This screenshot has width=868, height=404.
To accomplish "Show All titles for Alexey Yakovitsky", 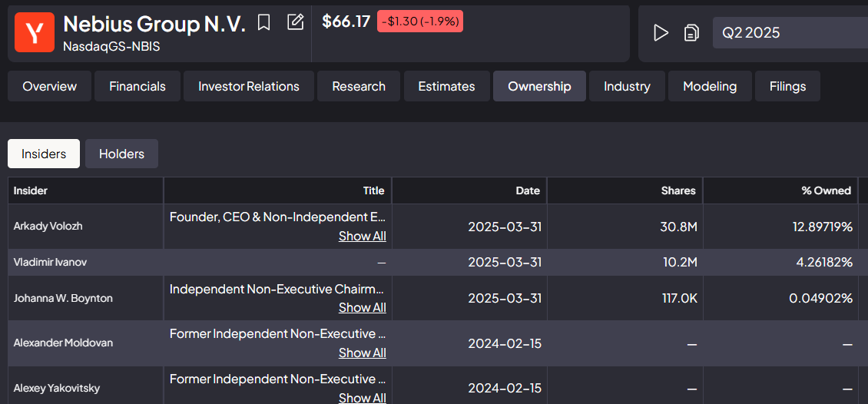I will [362, 397].
